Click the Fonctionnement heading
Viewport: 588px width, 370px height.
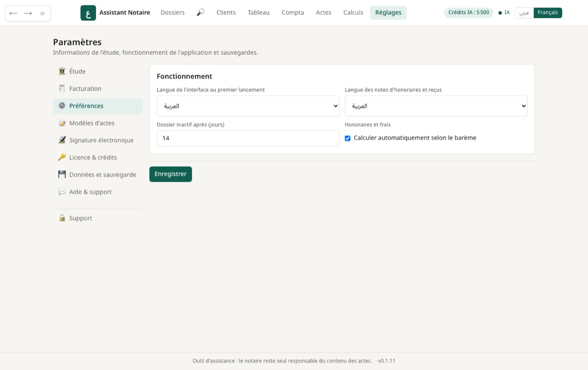coord(184,76)
